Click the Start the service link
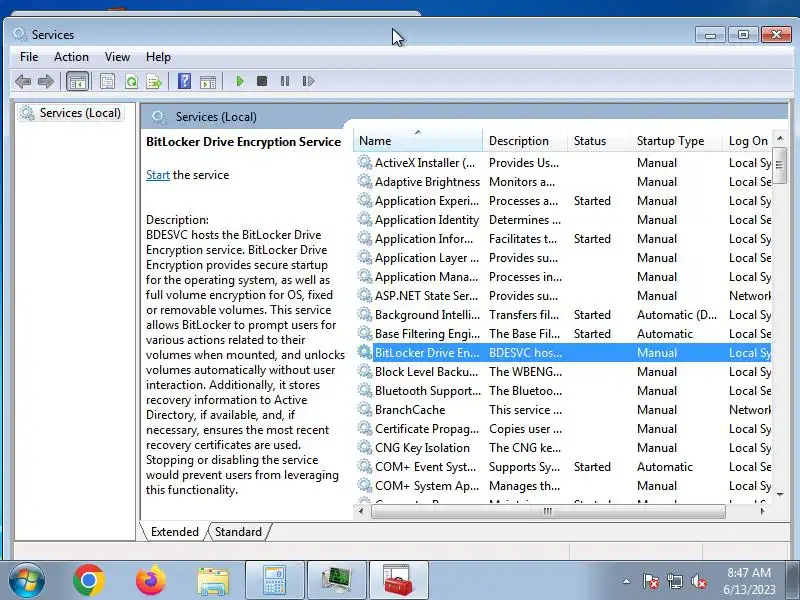 pyautogui.click(x=158, y=175)
